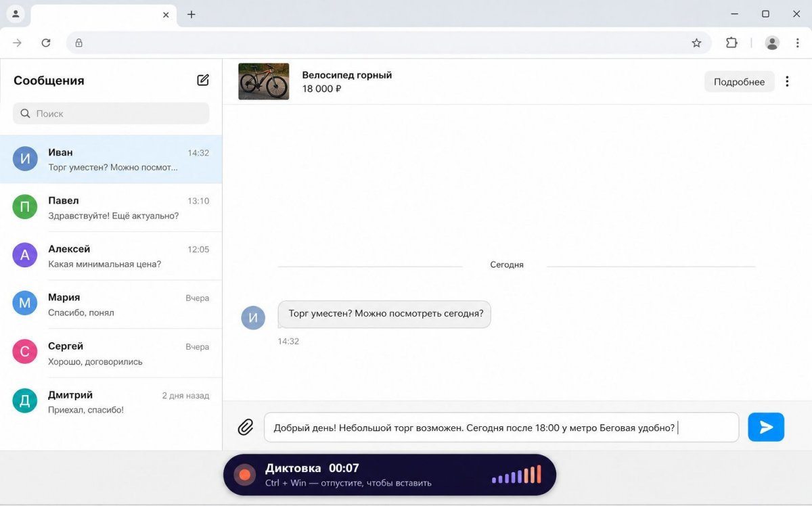The image size is (812, 506).
Task: Reload the page with refresh icon
Action: pyautogui.click(x=46, y=43)
